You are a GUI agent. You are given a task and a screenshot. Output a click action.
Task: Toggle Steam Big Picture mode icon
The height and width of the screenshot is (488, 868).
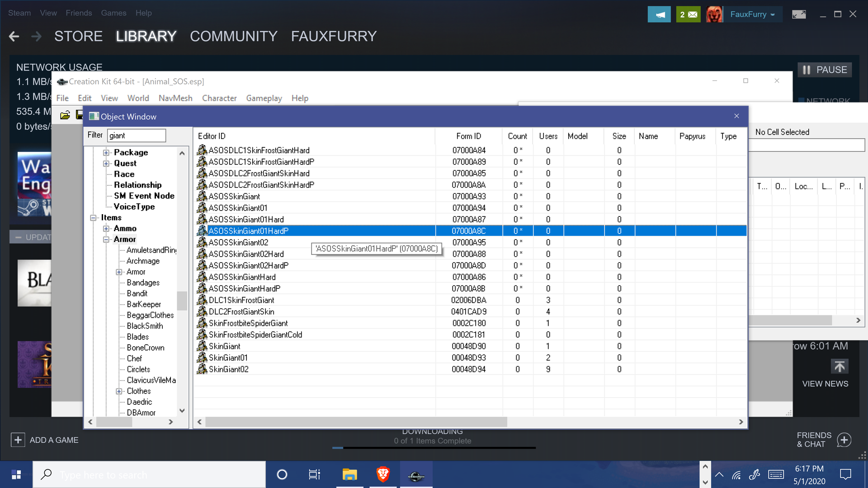799,14
